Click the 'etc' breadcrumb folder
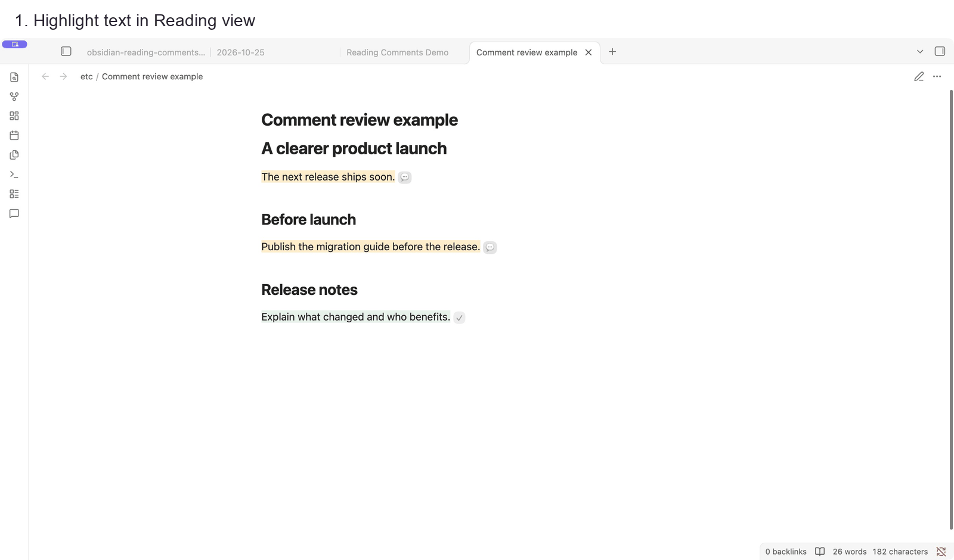This screenshot has height=560, width=954. (86, 76)
